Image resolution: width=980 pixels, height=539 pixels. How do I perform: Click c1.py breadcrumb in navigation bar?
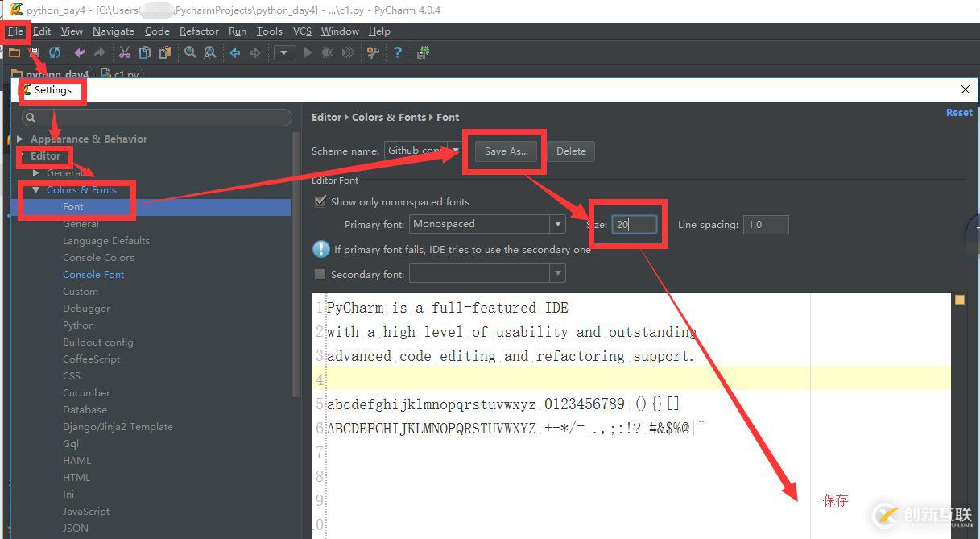[x=121, y=74]
